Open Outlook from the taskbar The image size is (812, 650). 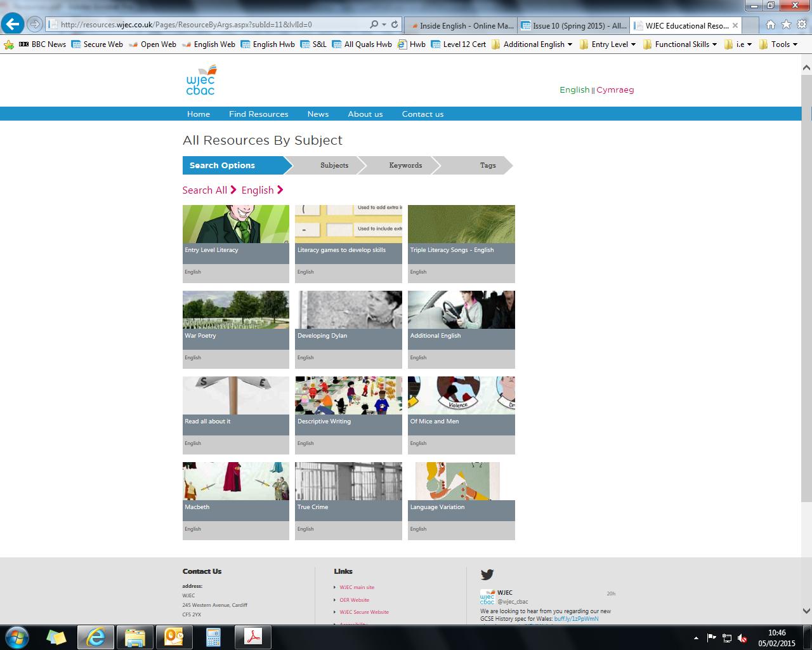pyautogui.click(x=173, y=637)
